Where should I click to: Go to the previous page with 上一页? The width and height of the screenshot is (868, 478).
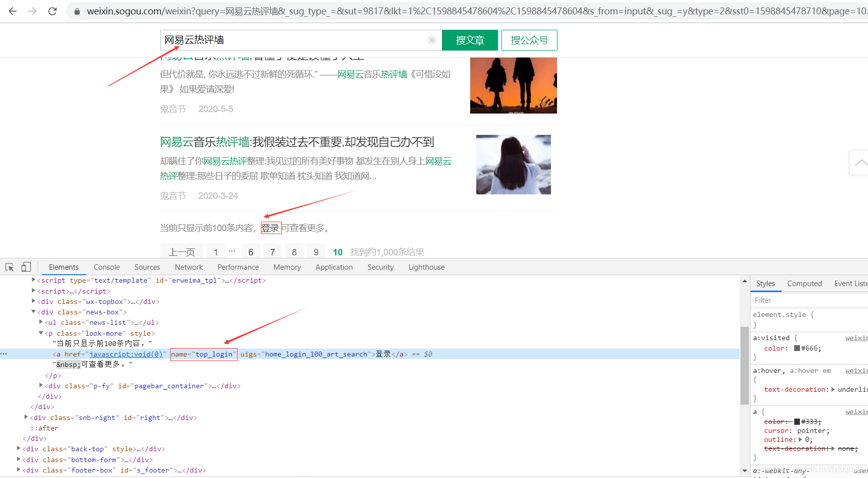[x=182, y=252]
